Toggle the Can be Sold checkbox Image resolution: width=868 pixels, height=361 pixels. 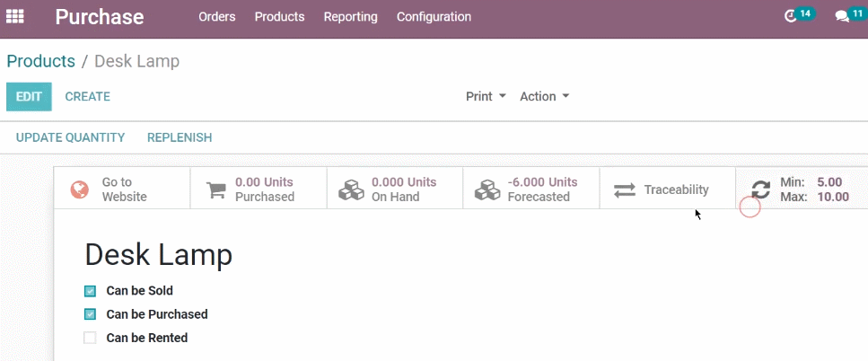(91, 291)
